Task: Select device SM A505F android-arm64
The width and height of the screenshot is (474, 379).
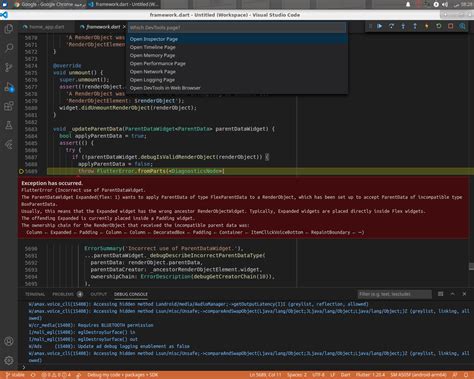Action: tap(418, 375)
